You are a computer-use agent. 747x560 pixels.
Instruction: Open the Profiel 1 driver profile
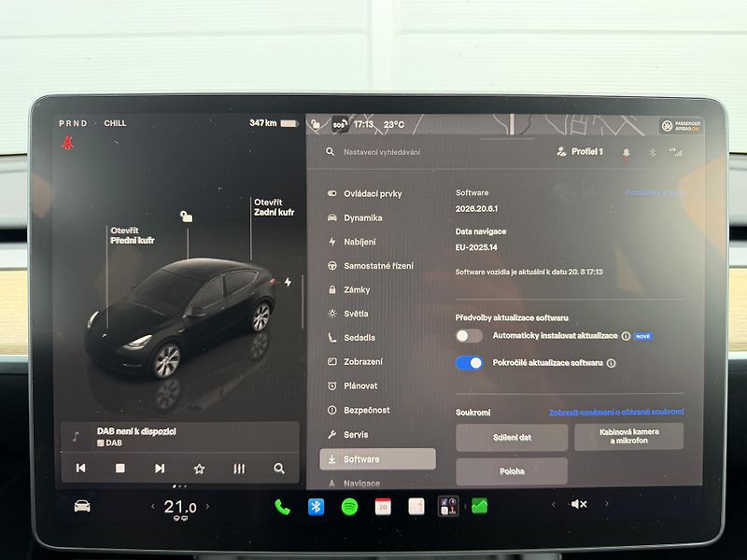coord(580,151)
